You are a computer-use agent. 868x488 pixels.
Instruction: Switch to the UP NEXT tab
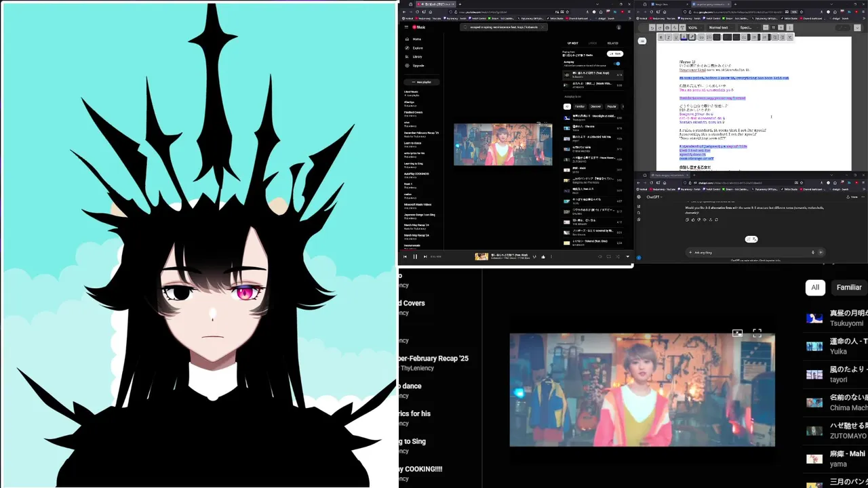[x=573, y=43]
